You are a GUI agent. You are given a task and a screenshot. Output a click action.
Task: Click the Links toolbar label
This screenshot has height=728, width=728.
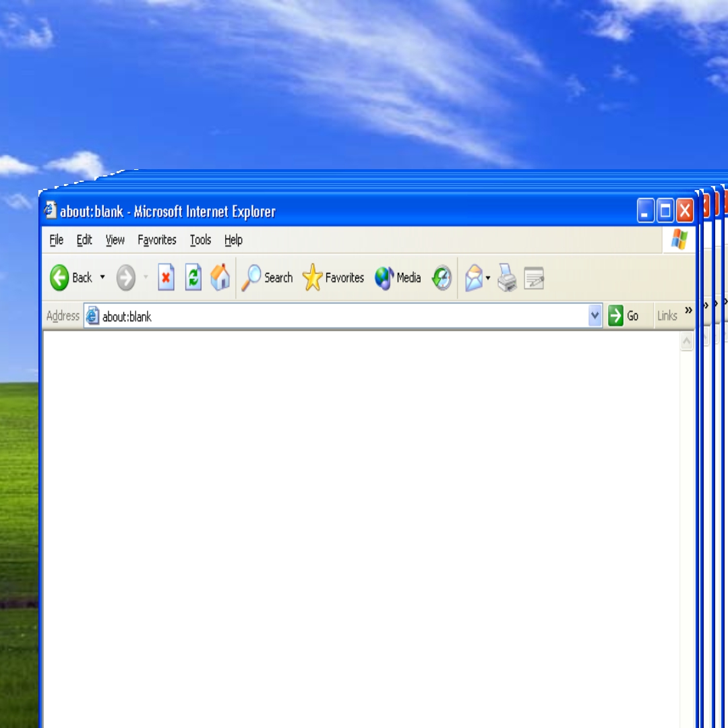point(667,315)
